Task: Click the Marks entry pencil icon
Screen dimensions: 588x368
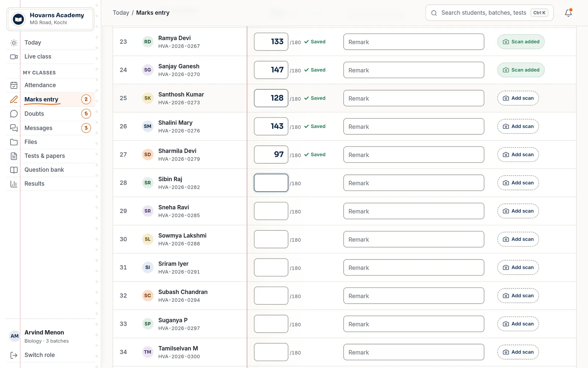Action: (x=14, y=99)
